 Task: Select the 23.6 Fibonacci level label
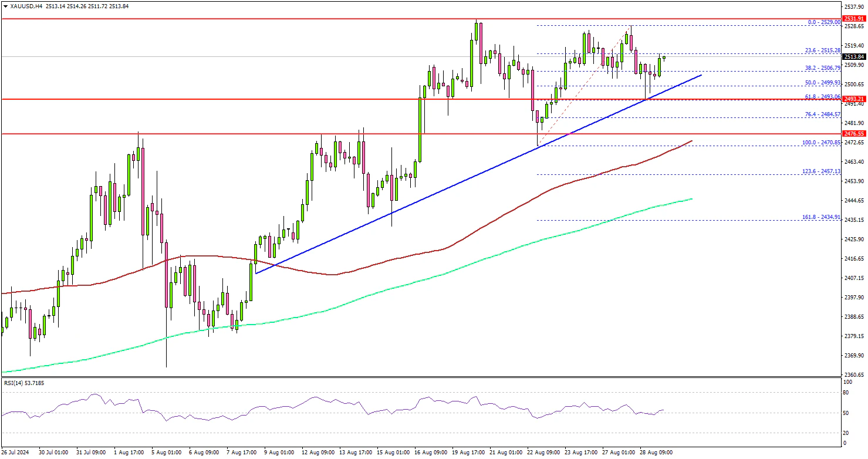[x=823, y=50]
